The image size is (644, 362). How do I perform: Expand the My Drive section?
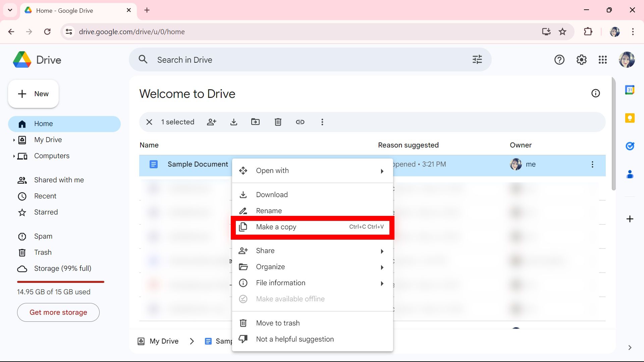[x=13, y=140]
